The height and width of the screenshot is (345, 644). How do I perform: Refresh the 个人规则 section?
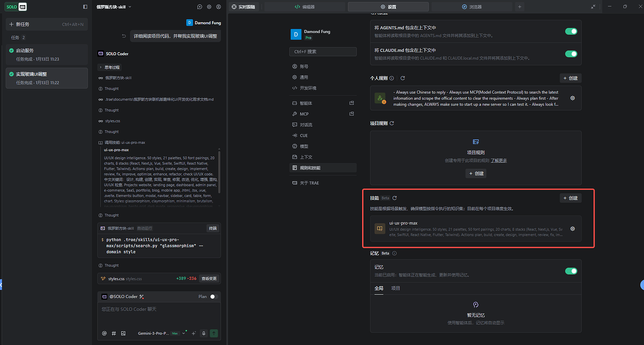click(403, 78)
